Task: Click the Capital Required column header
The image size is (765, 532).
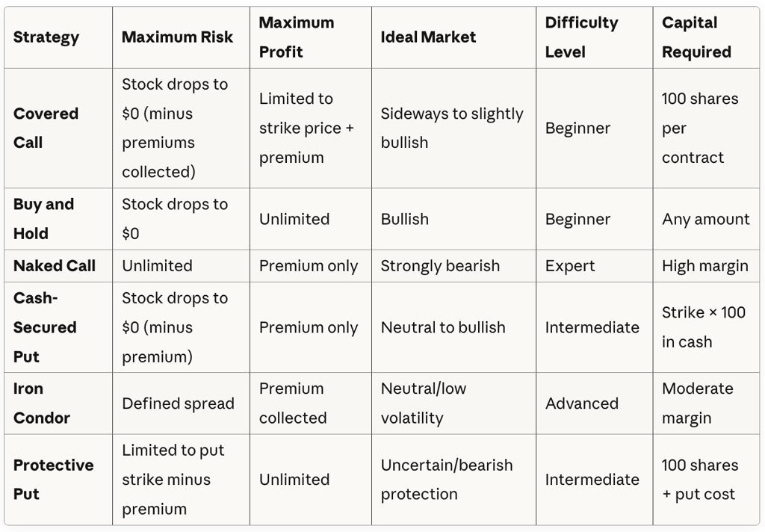Action: pos(696,37)
